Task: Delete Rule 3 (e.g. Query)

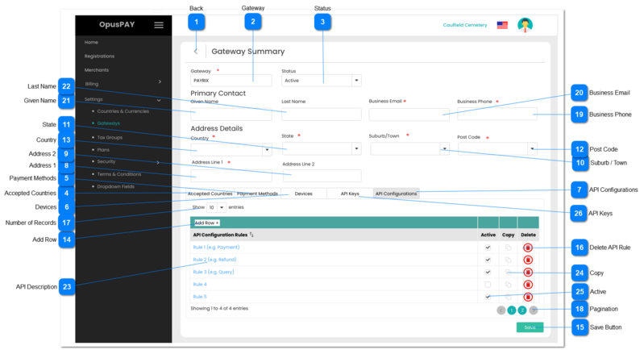Action: point(528,272)
